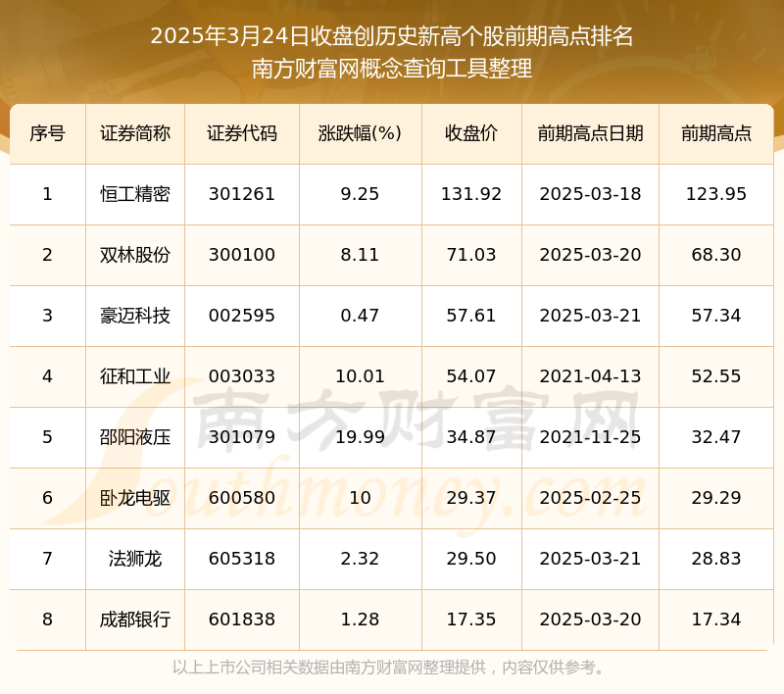Click previous high 28.83

tap(716, 559)
